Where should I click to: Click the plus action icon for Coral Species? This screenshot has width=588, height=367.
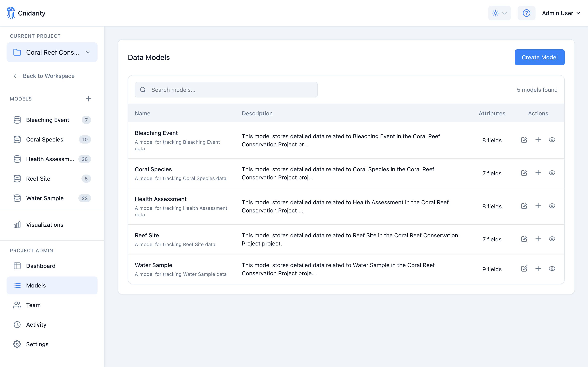pos(538,173)
